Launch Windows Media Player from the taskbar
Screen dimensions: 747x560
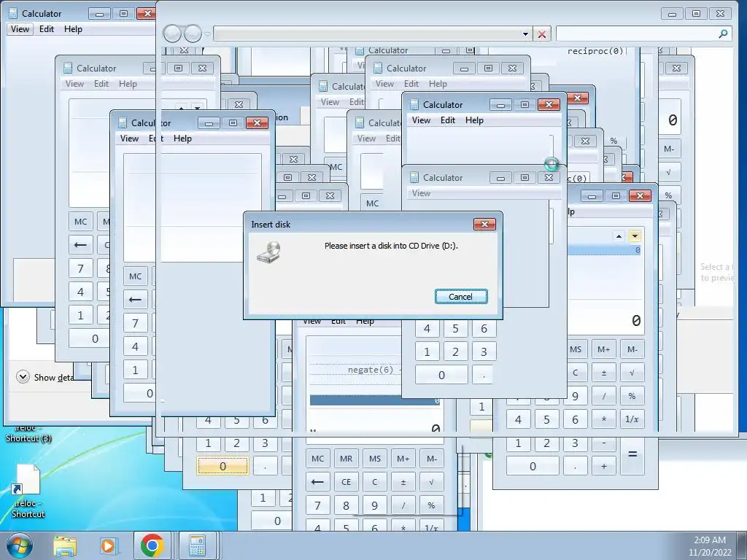[108, 545]
